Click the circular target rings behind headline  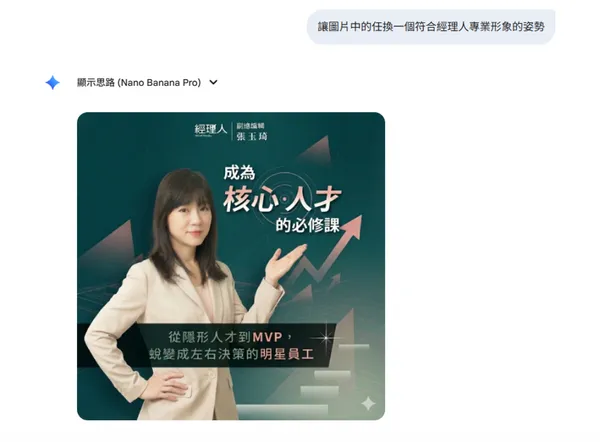281,193
